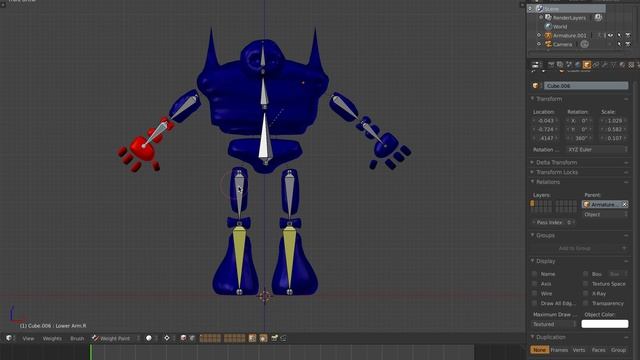Open the parent type Object dropdown
Viewport: 640px width, 360px height.
point(605,214)
